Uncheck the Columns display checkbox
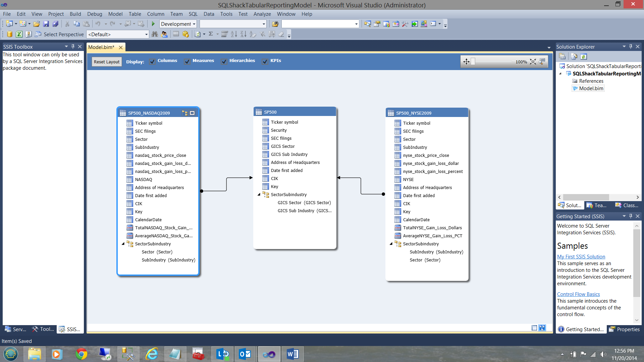The image size is (644, 362). click(152, 61)
